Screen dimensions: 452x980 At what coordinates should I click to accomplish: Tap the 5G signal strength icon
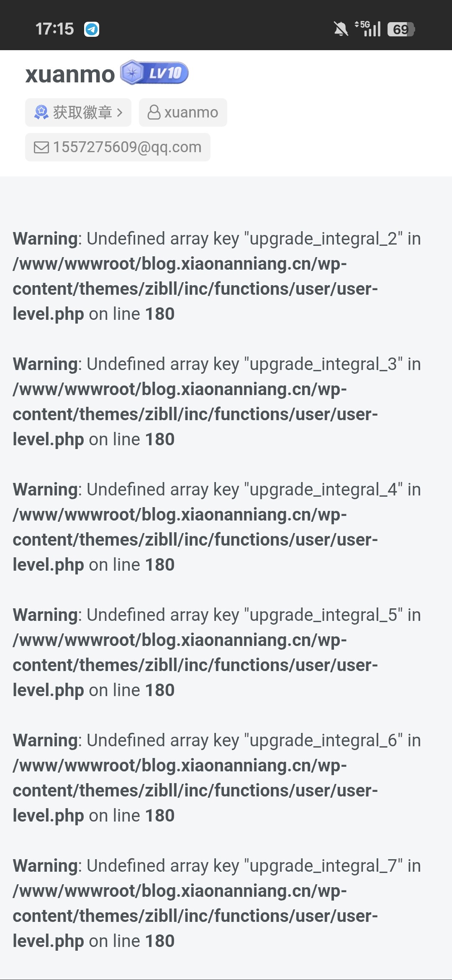tap(368, 29)
